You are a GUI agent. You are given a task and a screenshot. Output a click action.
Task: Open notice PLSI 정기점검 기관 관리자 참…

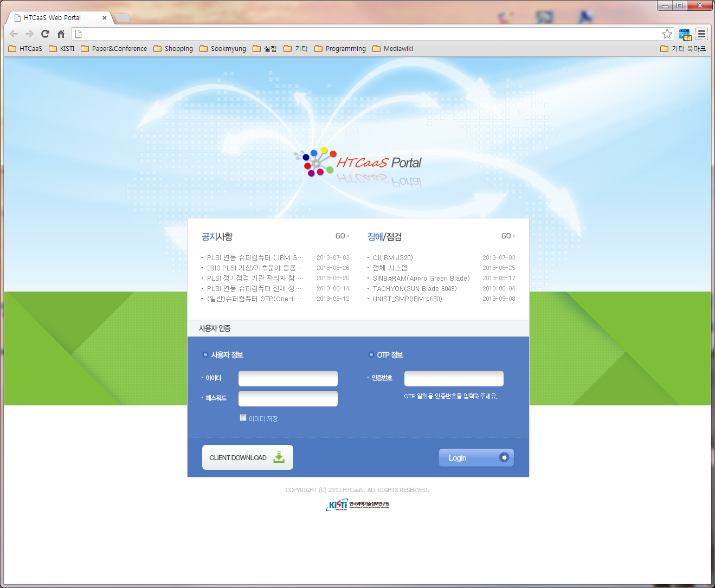click(x=254, y=278)
